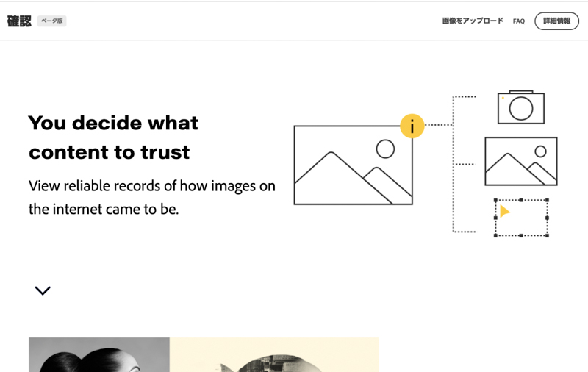Click the dotted connector line by info icon
This screenshot has width=588, height=372.
click(439, 126)
